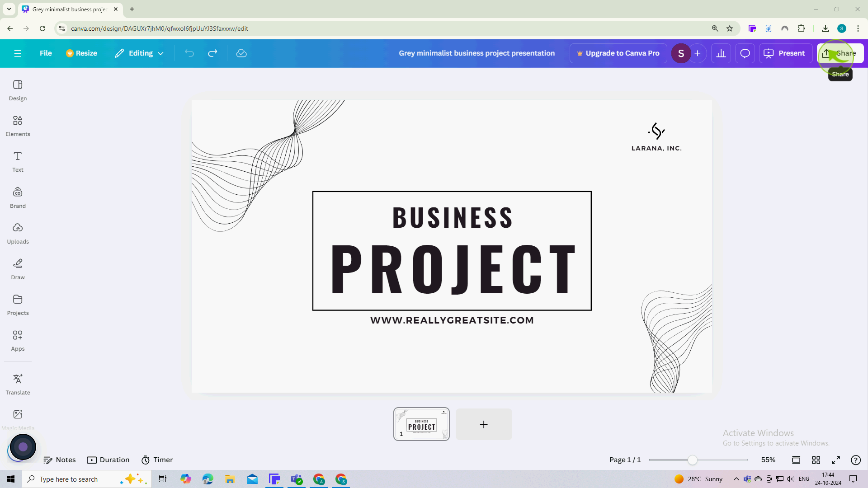
Task: Open the Share button
Action: click(x=840, y=53)
